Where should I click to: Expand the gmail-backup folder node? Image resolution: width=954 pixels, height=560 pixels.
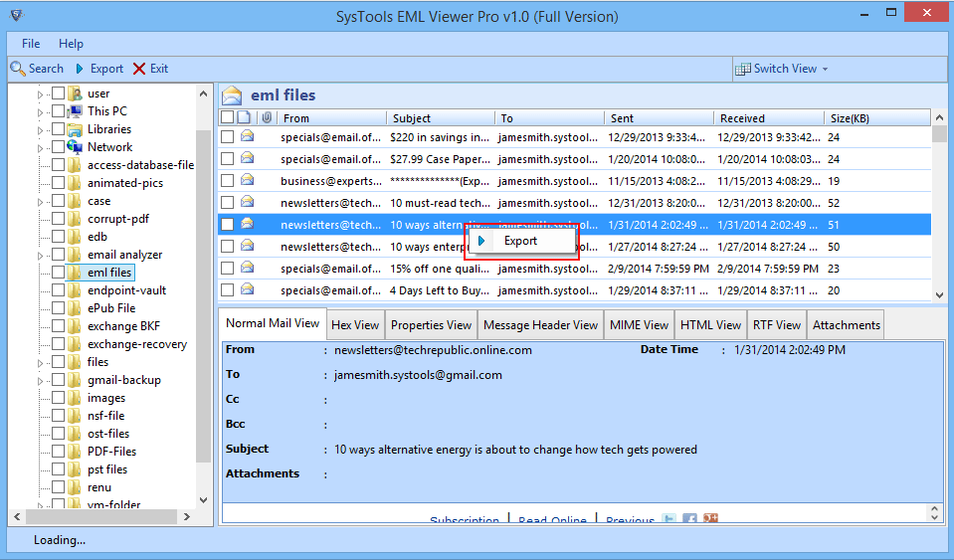point(40,381)
